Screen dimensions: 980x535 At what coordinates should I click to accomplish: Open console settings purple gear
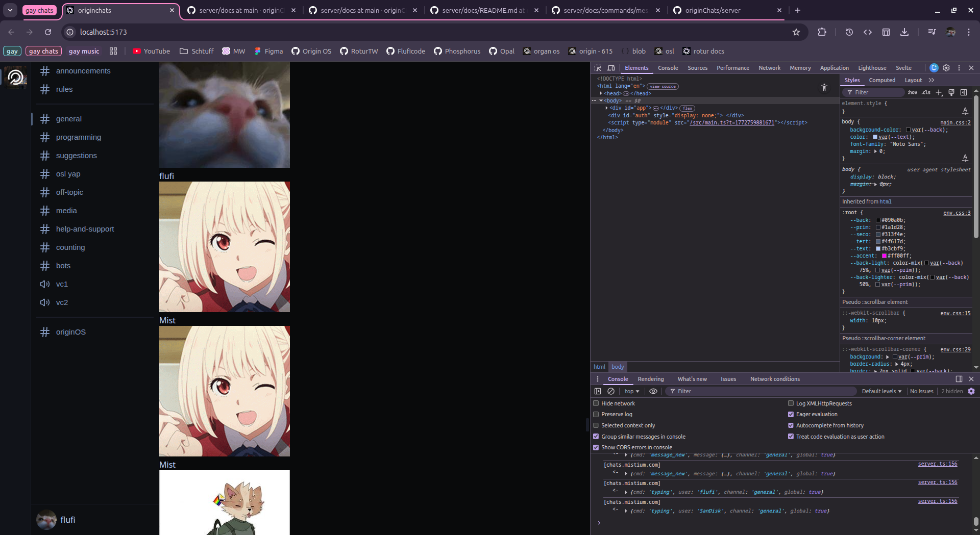point(971,391)
